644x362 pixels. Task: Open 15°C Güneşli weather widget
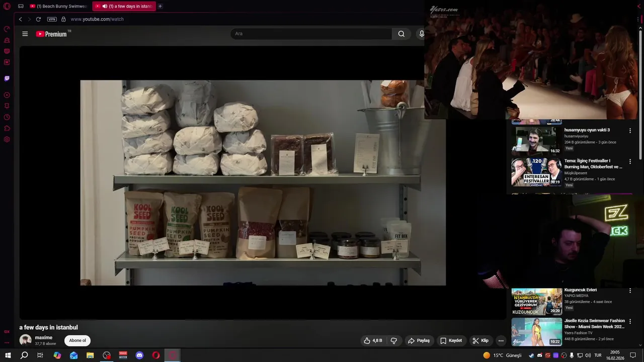(502, 355)
